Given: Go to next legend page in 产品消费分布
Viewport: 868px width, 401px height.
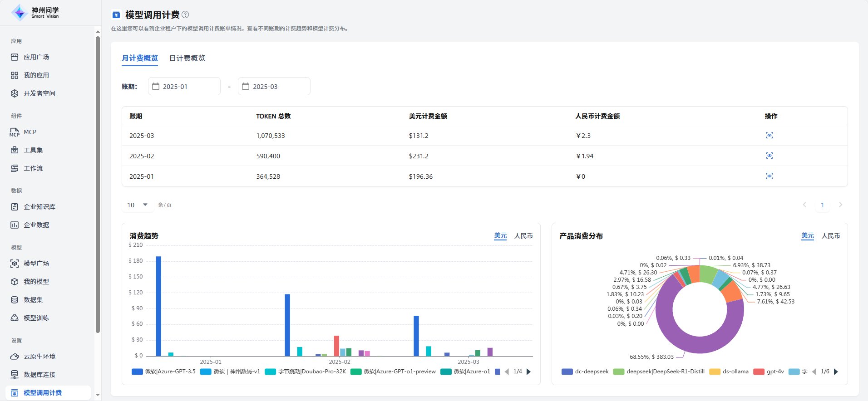Looking at the screenshot, I should click(x=836, y=372).
